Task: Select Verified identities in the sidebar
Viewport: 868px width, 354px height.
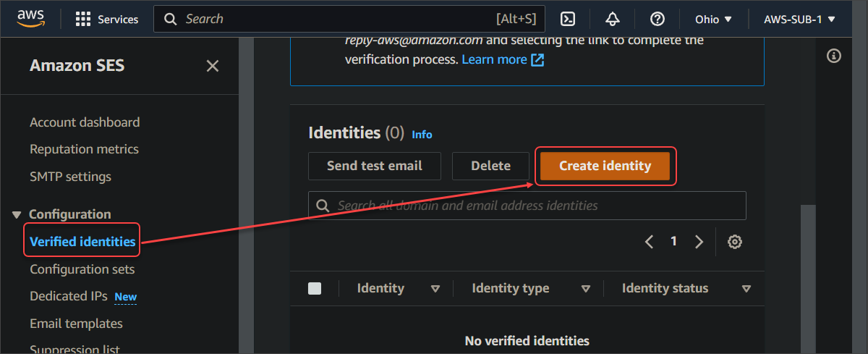Action: point(82,242)
